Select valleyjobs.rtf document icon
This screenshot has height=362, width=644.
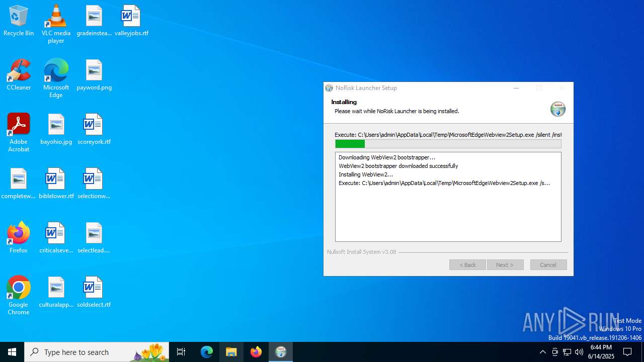pos(131,21)
